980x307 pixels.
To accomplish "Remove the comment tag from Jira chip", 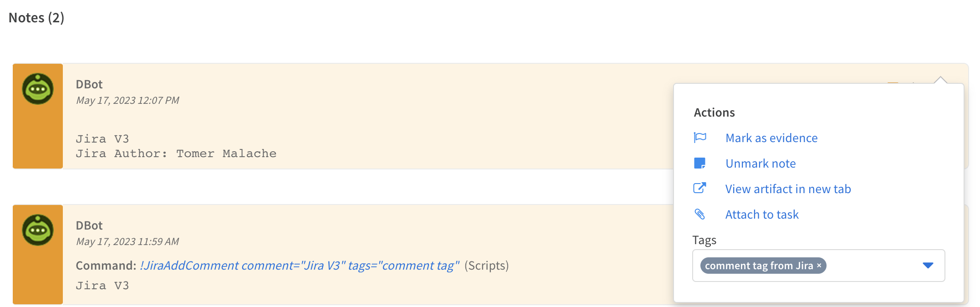I will pyautogui.click(x=819, y=266).
